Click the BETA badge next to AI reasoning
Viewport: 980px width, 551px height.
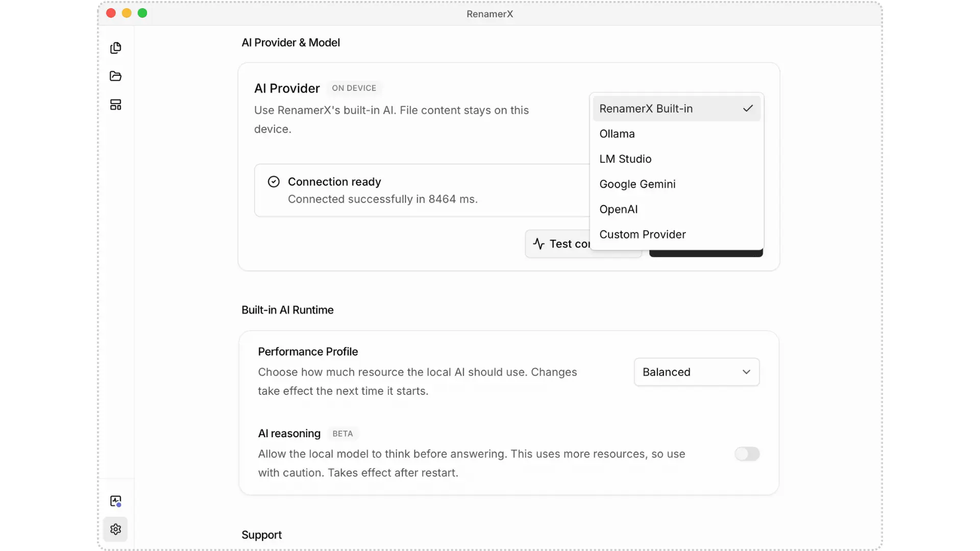pos(342,434)
